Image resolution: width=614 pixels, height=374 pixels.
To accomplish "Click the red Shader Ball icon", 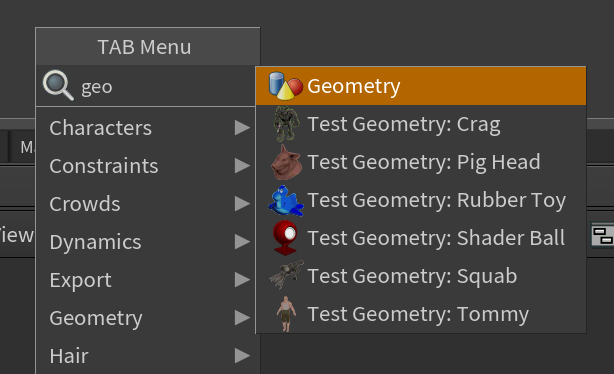I will click(285, 238).
